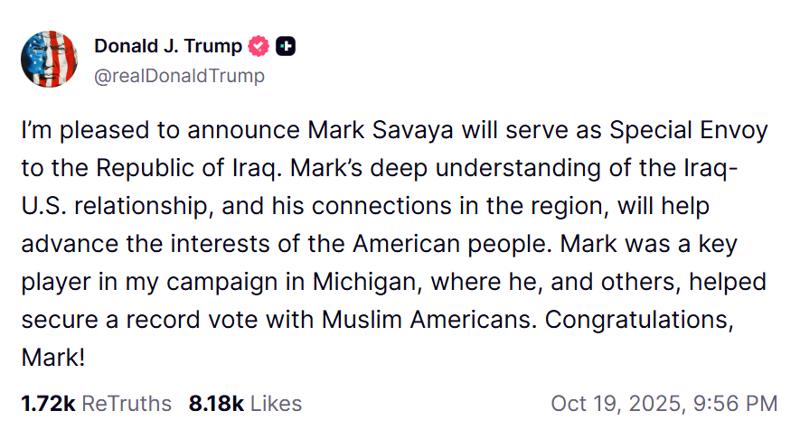Screen dimensions: 800x439
Task: View the 1.72k ReTruths count number
Action: point(47,404)
